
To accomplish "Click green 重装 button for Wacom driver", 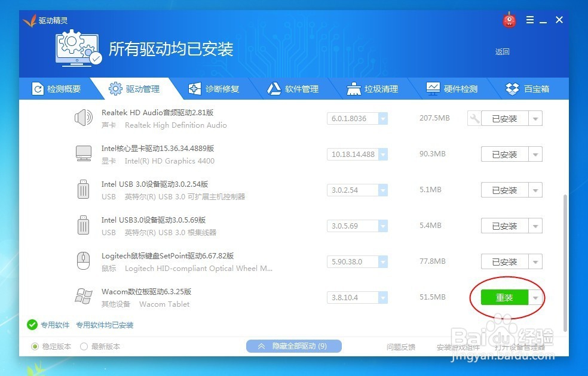I will tap(504, 298).
